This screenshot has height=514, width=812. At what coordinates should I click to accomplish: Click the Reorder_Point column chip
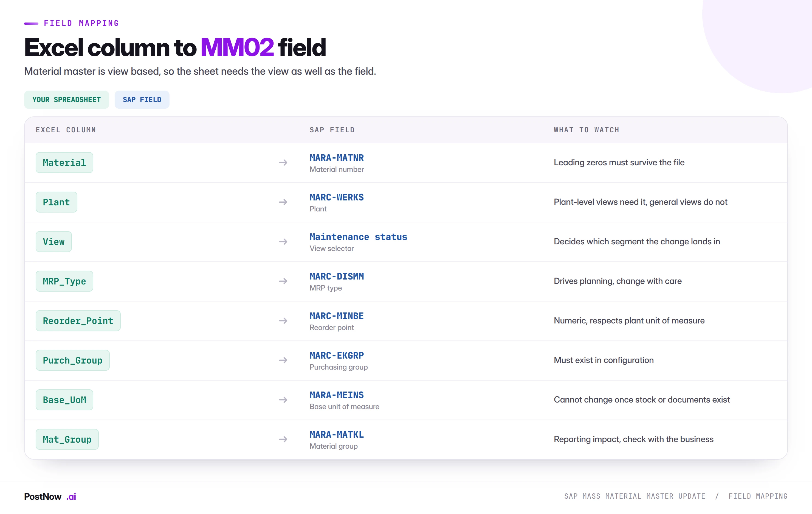coord(78,321)
